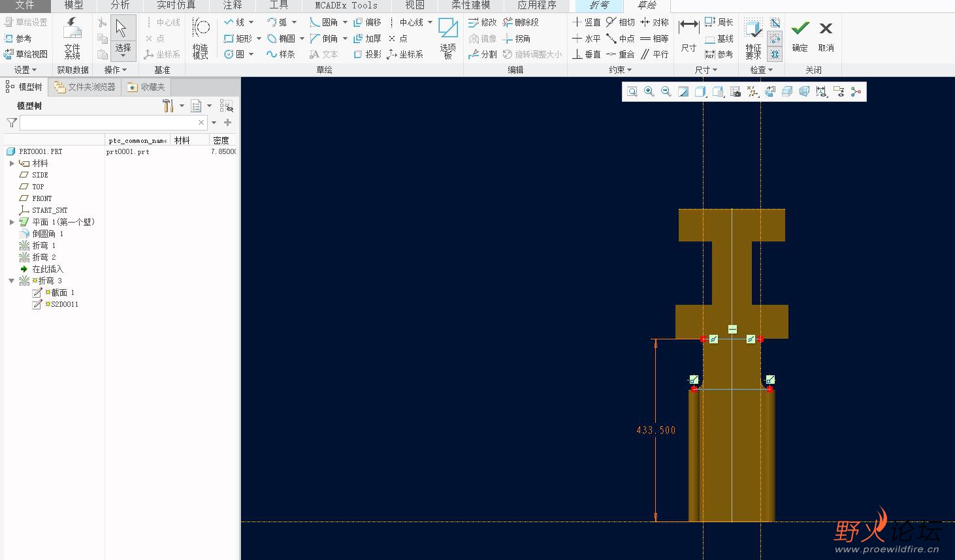This screenshot has width=955, height=560.
Task: Click the zoom in magnifier icon
Action: (x=649, y=92)
